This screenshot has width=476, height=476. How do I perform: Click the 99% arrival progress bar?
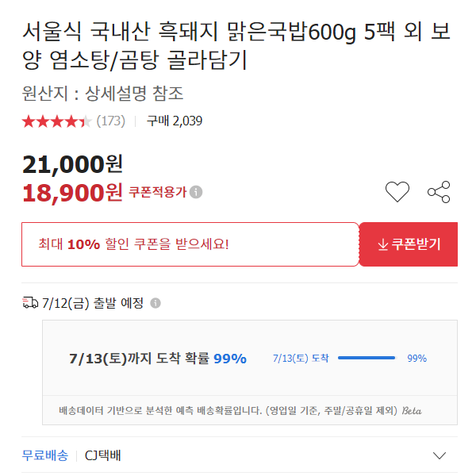pos(367,358)
